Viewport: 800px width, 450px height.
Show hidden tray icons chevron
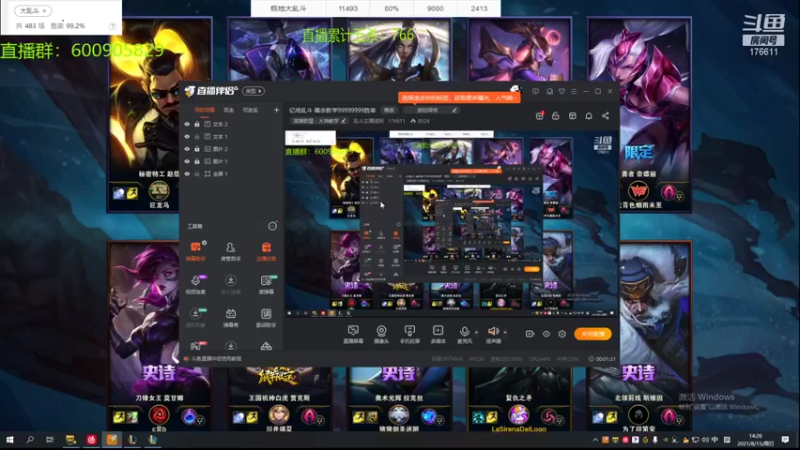(x=595, y=440)
